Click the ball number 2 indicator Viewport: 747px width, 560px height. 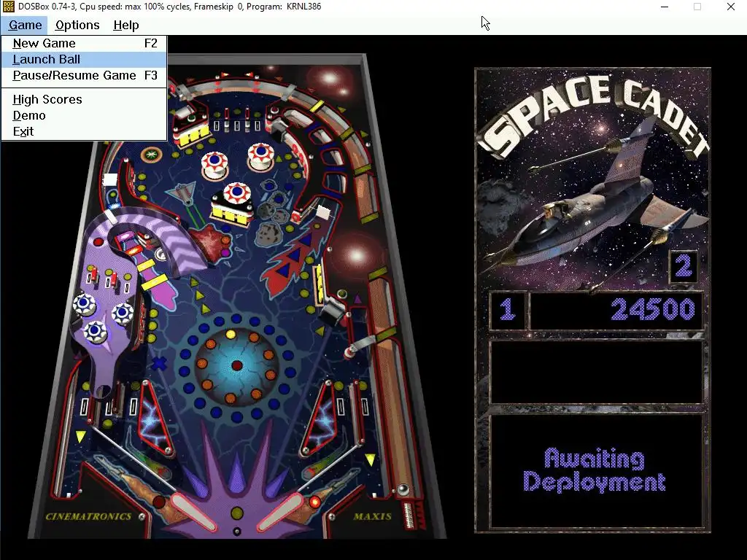pyautogui.click(x=684, y=266)
